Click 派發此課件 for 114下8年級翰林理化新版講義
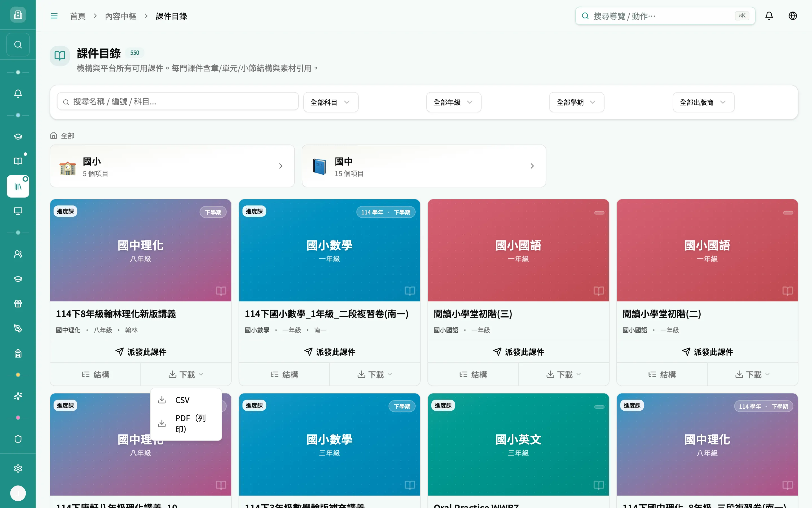The image size is (812, 508). (141, 352)
